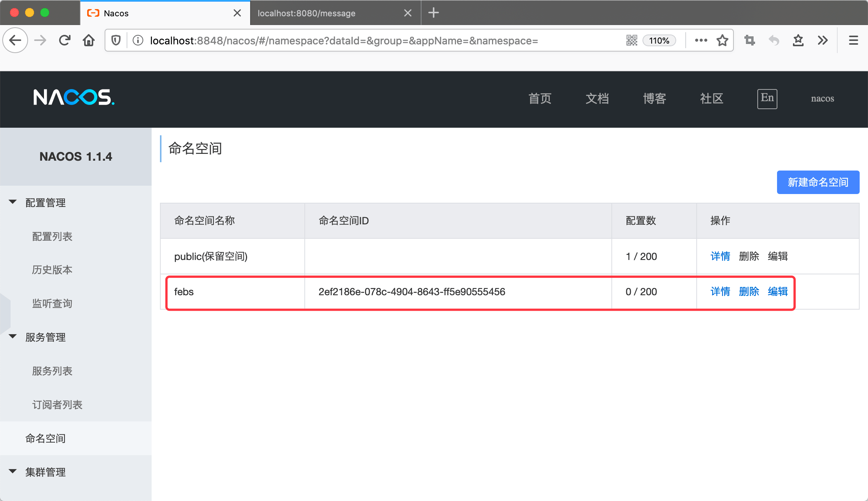Click the 0 / 200 config count cell
This screenshot has width=868, height=501.
point(654,292)
